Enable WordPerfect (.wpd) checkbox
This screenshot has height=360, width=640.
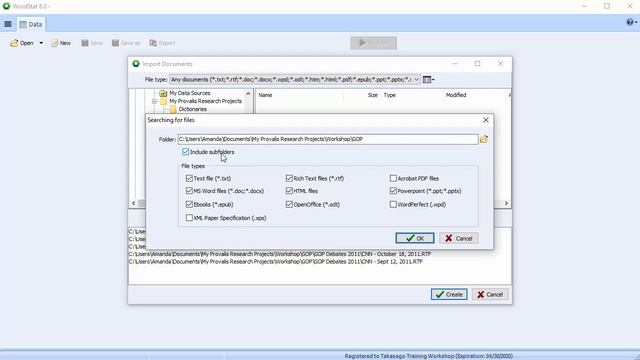(x=393, y=204)
